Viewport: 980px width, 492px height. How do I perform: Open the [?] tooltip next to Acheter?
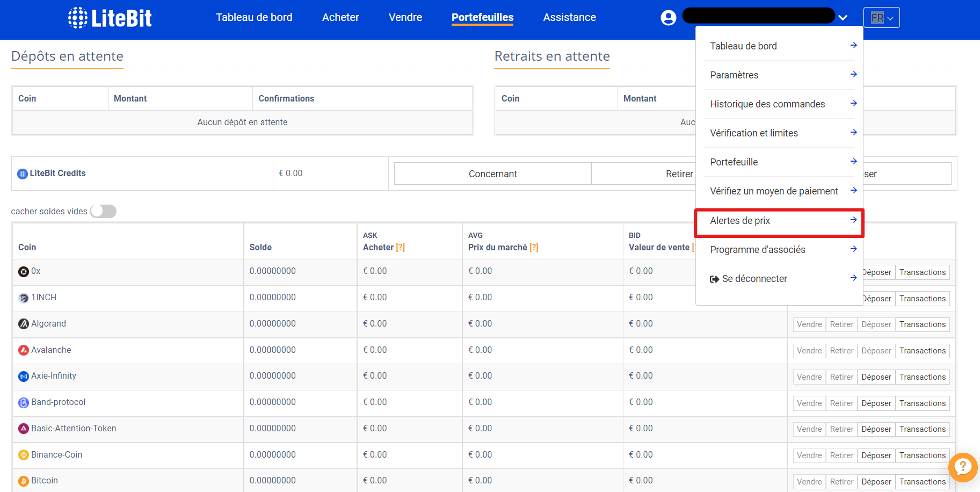pyautogui.click(x=401, y=247)
